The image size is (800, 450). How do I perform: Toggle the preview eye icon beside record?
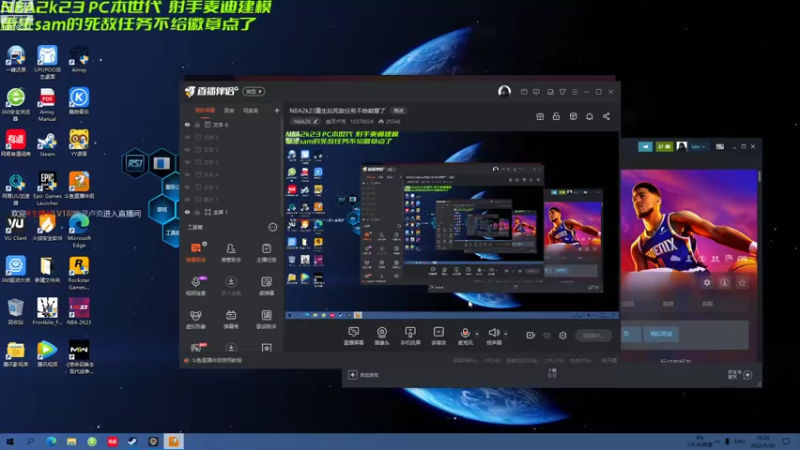point(547,335)
